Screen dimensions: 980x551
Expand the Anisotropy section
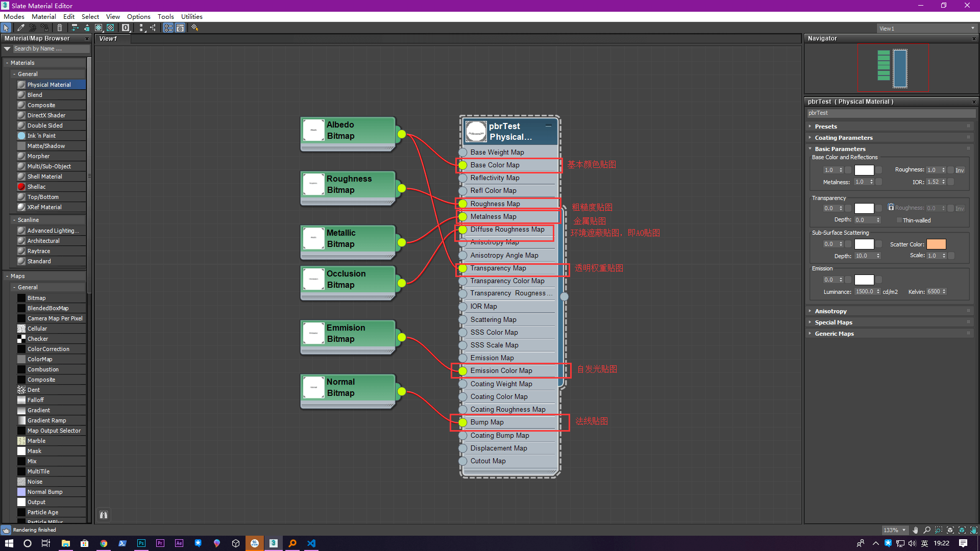tap(830, 310)
